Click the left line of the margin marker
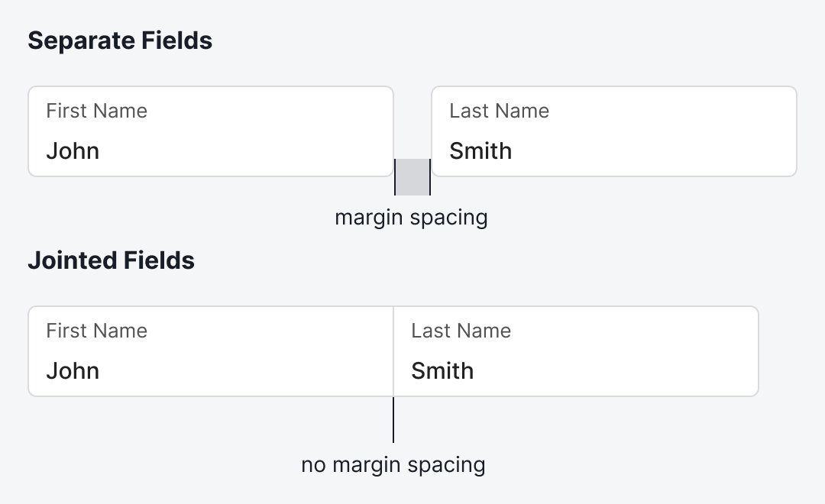825x504 pixels. point(395,177)
